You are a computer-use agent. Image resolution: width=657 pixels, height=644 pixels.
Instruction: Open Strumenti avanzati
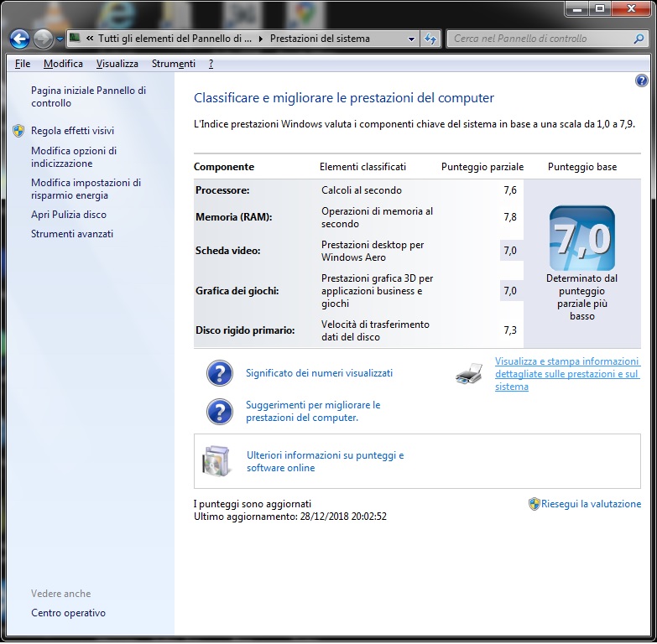[72, 234]
